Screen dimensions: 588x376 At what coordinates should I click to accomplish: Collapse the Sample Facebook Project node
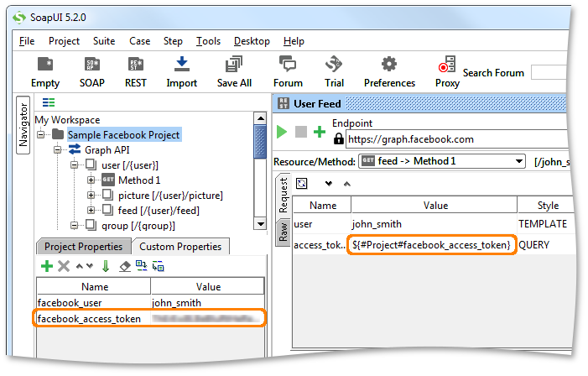click(x=41, y=134)
